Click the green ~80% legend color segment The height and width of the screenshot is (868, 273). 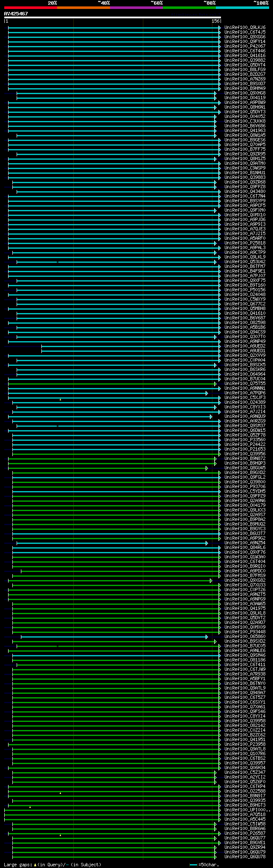pyautogui.click(x=189, y=8)
